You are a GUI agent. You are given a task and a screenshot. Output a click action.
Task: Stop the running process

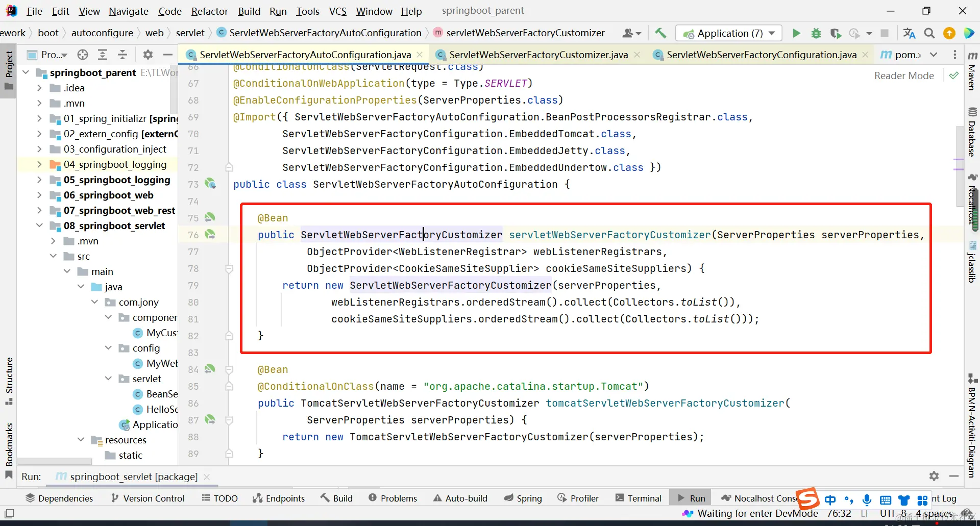tap(885, 33)
